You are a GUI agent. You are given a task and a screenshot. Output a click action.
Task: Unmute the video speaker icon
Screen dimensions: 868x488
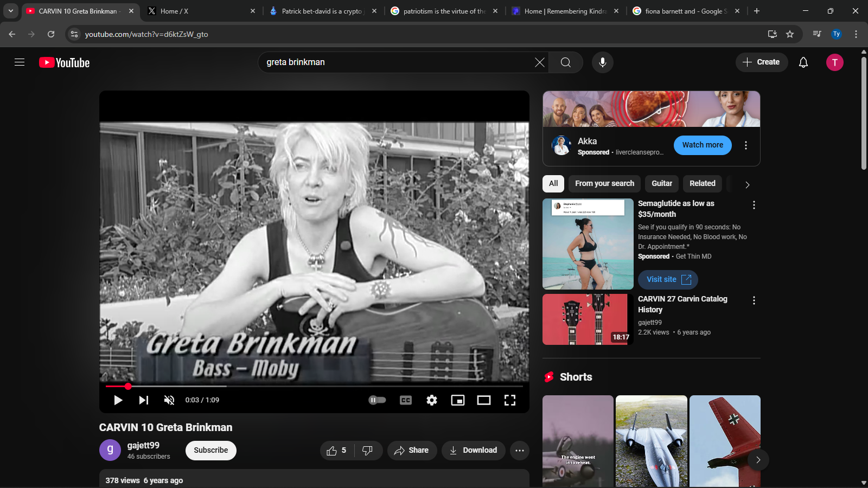pyautogui.click(x=169, y=400)
